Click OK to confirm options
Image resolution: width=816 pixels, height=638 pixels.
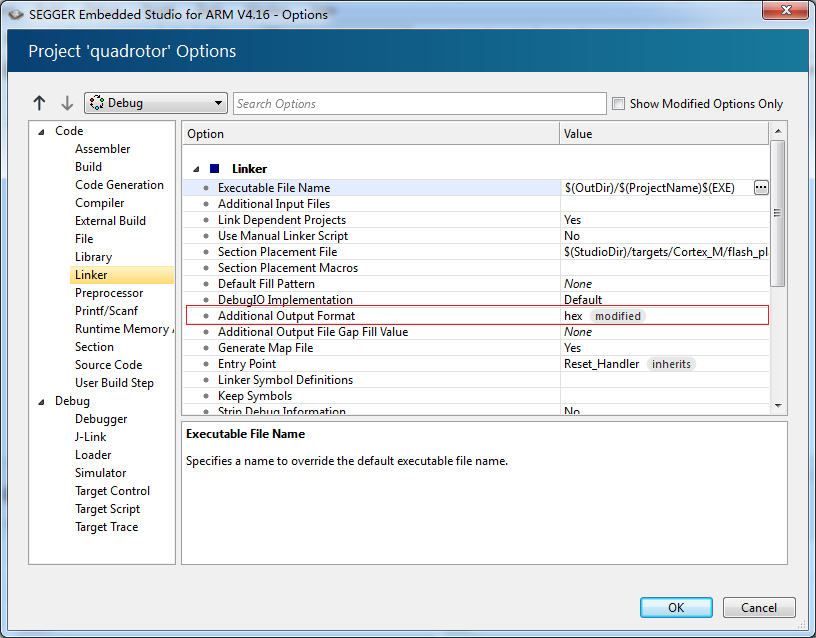tap(676, 607)
